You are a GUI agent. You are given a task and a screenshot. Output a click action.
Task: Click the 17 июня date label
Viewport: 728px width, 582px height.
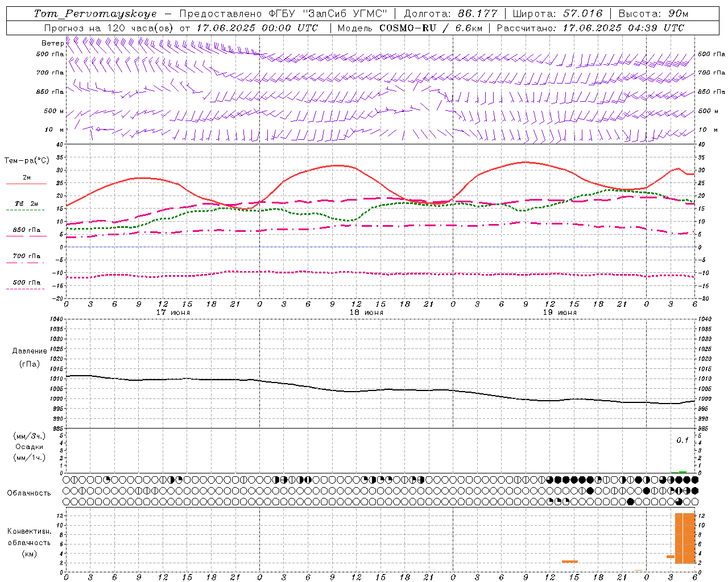click(x=173, y=313)
